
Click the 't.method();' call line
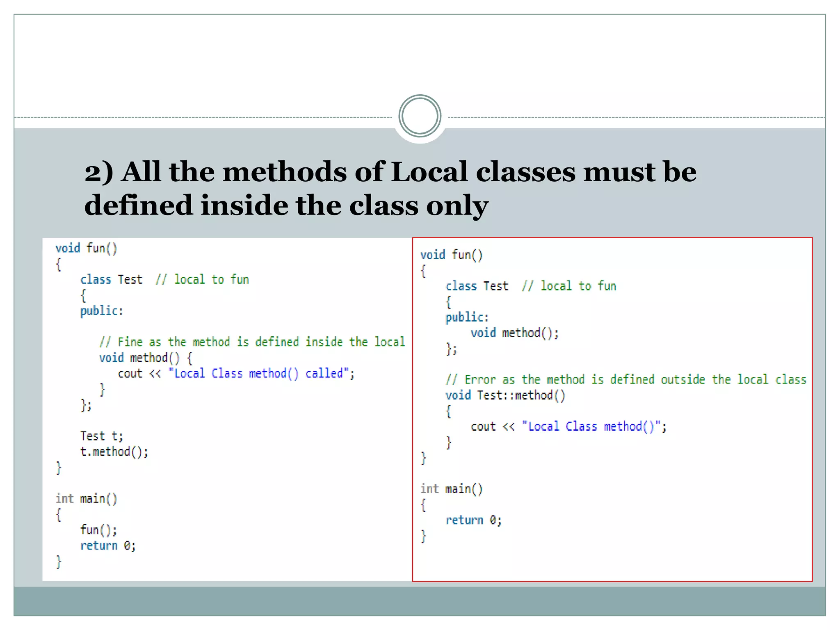tap(114, 452)
